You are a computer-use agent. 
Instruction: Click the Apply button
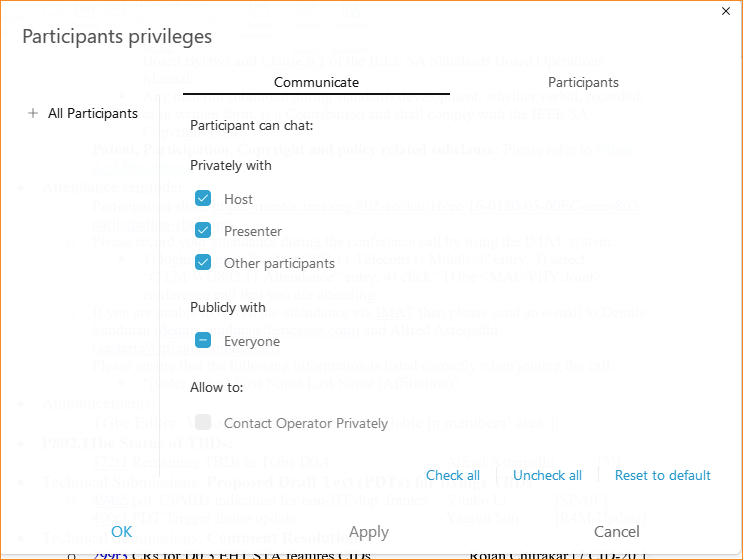click(x=369, y=533)
